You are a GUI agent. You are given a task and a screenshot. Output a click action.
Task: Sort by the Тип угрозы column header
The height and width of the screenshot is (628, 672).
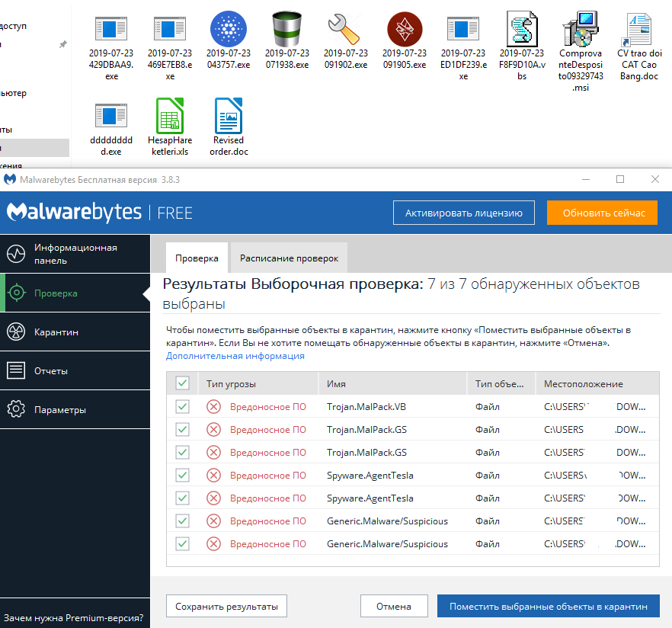point(258,383)
